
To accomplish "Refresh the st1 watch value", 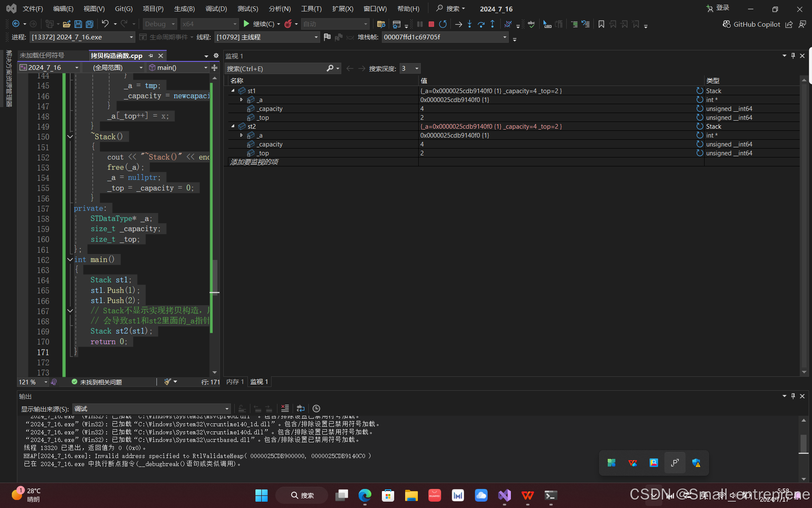I will [700, 91].
